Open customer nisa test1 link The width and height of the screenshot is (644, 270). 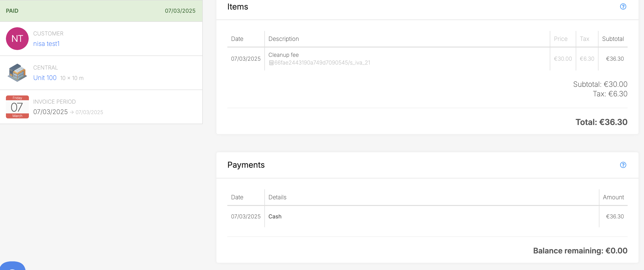click(x=46, y=44)
